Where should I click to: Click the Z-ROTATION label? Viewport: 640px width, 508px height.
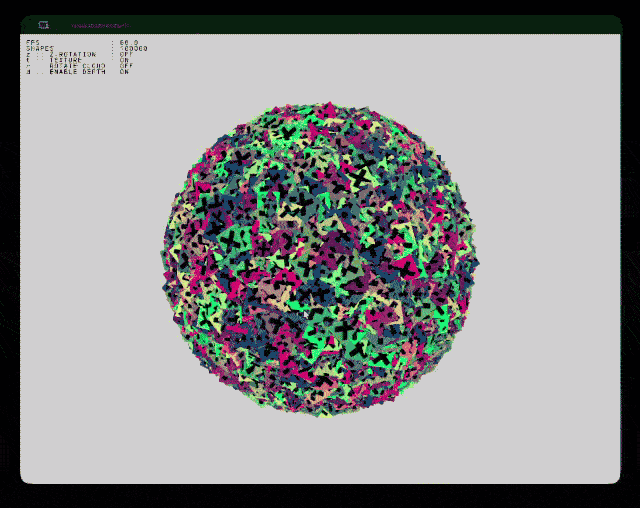point(73,54)
